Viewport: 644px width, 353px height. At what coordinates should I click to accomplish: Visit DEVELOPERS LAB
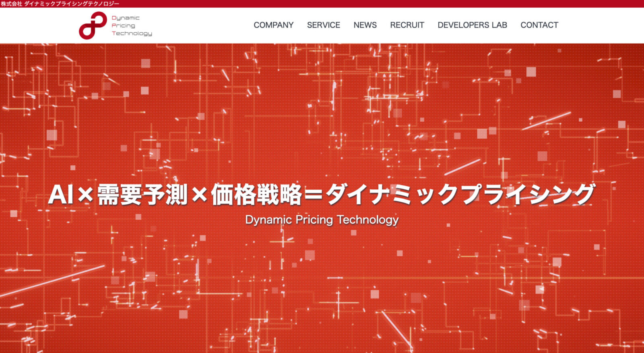tap(472, 25)
